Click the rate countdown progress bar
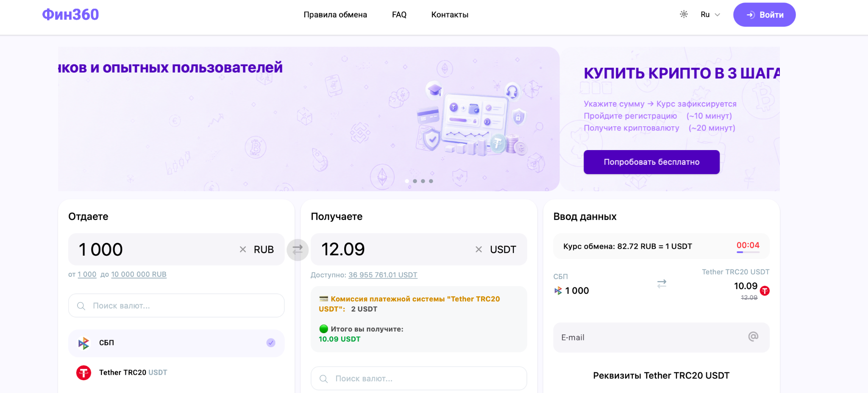The image size is (868, 393). coord(748,252)
